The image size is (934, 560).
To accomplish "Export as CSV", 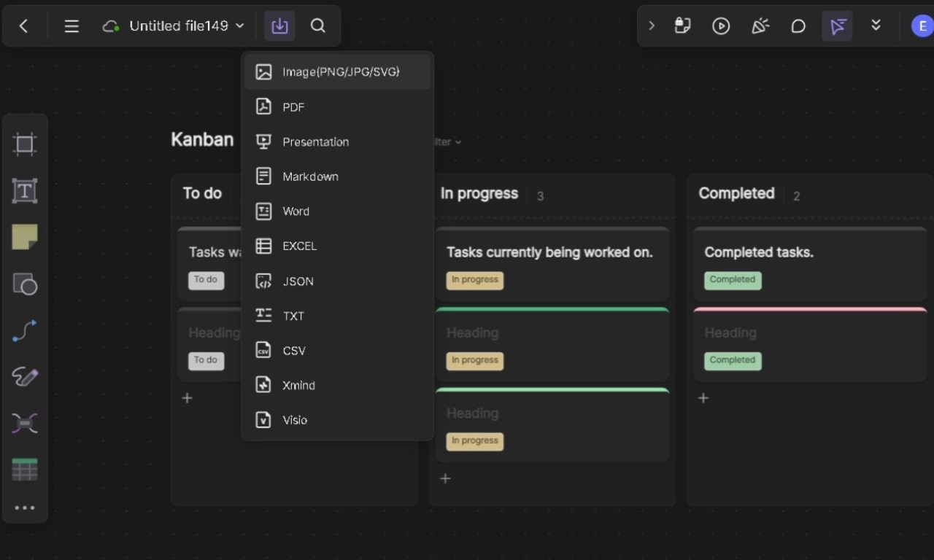I will click(337, 350).
